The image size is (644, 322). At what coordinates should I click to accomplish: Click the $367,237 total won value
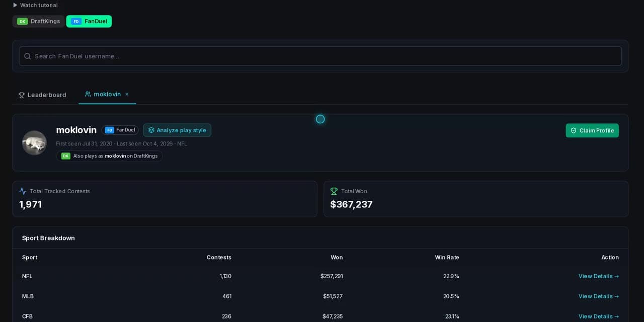(x=351, y=204)
